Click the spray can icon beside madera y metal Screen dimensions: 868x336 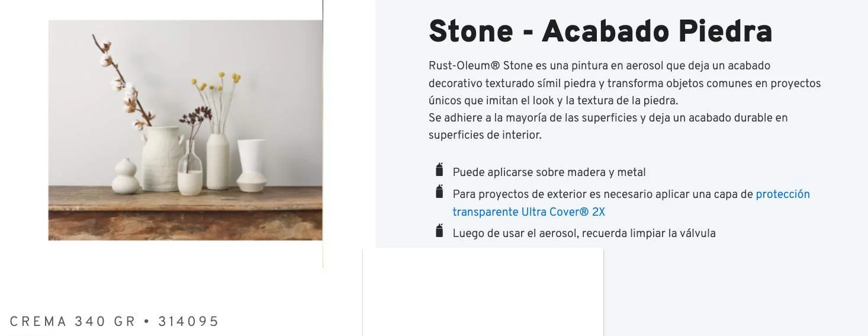[439, 170]
